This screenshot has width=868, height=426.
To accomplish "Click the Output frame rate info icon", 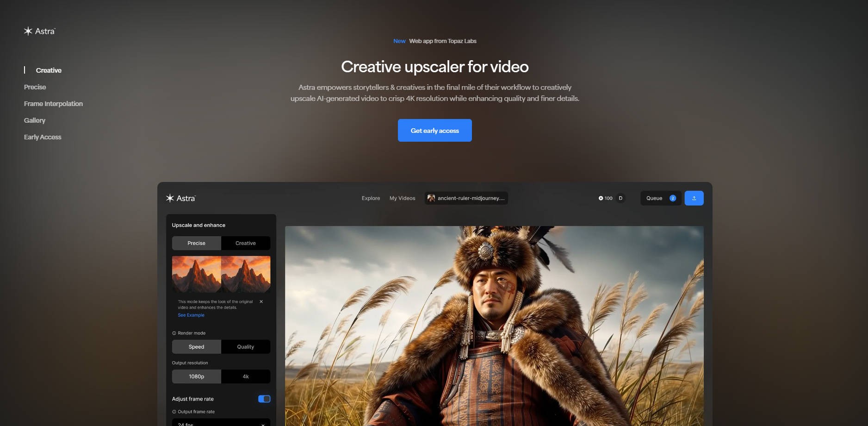I will coord(174,412).
